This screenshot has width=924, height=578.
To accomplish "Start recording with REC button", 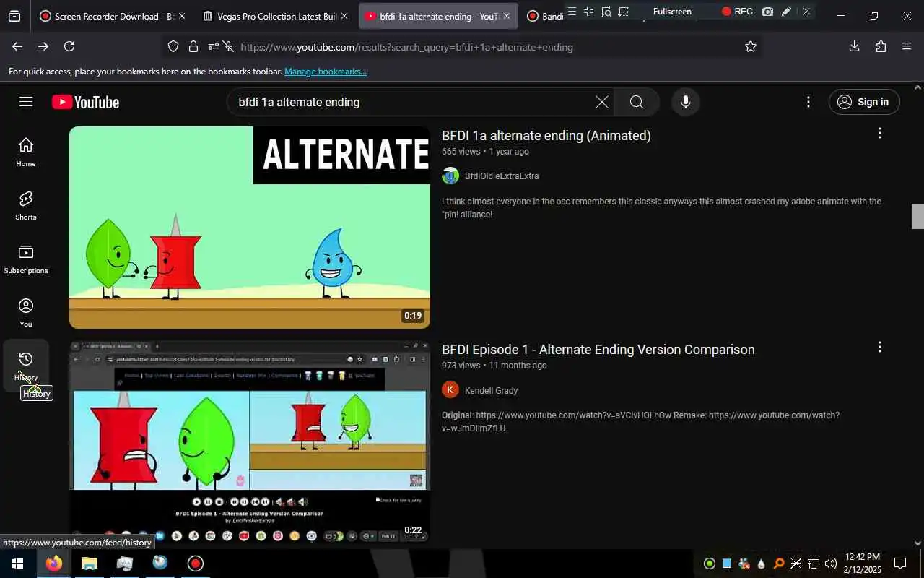I will [x=737, y=12].
